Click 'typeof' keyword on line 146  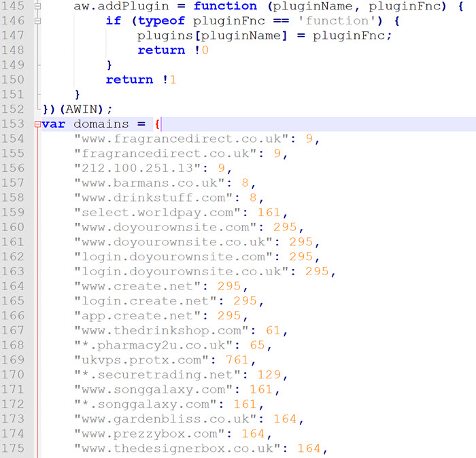pos(161,20)
